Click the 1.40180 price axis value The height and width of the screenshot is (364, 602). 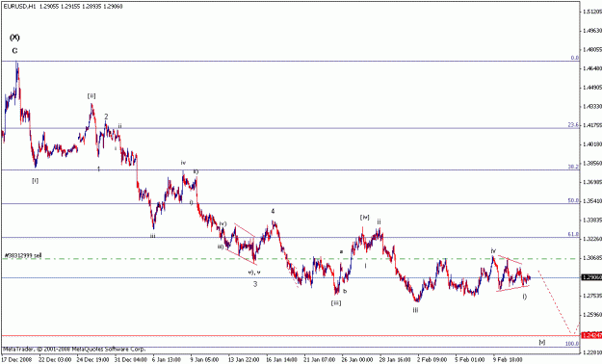pos(592,144)
